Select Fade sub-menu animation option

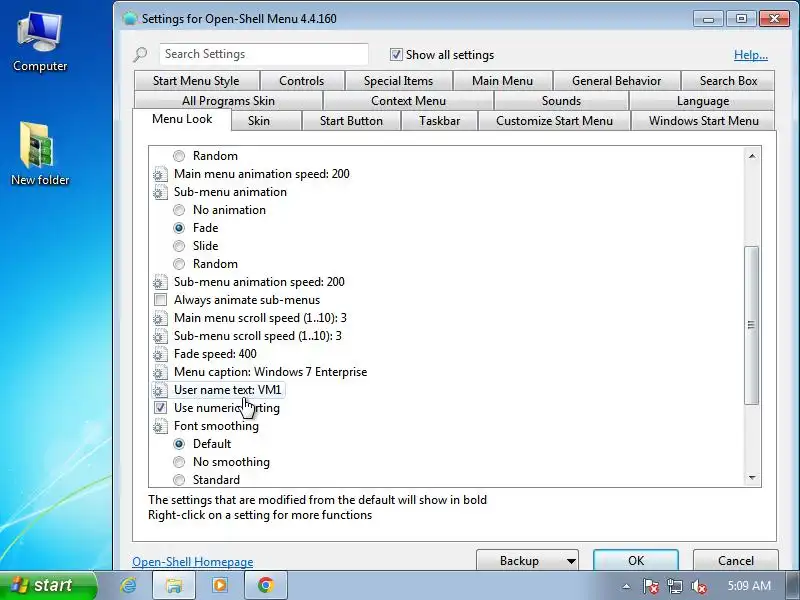pyautogui.click(x=179, y=228)
